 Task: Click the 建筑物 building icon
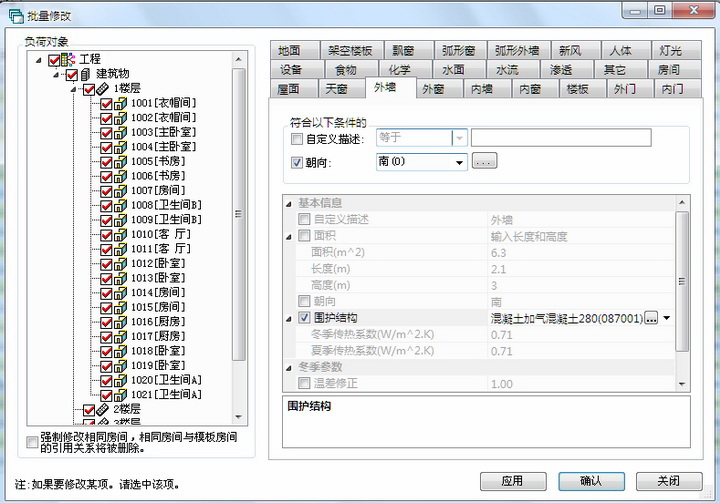pos(85,74)
